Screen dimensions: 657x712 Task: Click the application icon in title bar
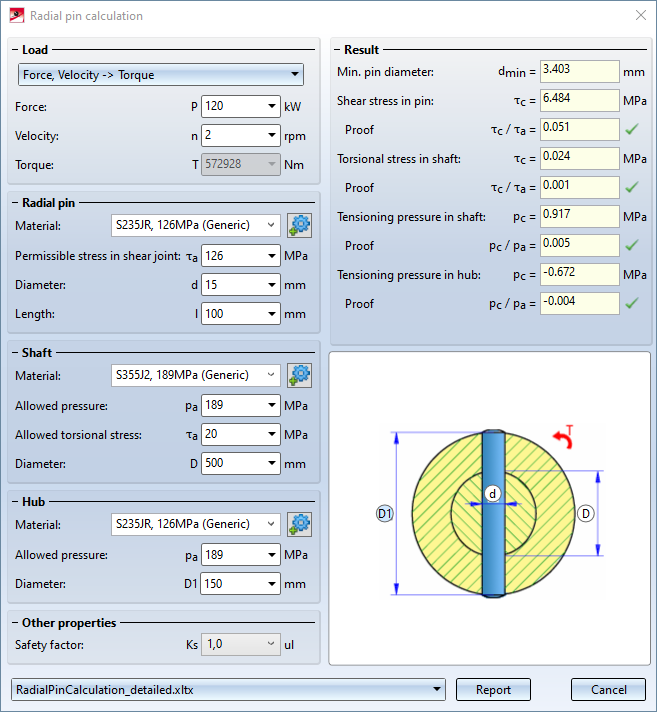click(15, 15)
